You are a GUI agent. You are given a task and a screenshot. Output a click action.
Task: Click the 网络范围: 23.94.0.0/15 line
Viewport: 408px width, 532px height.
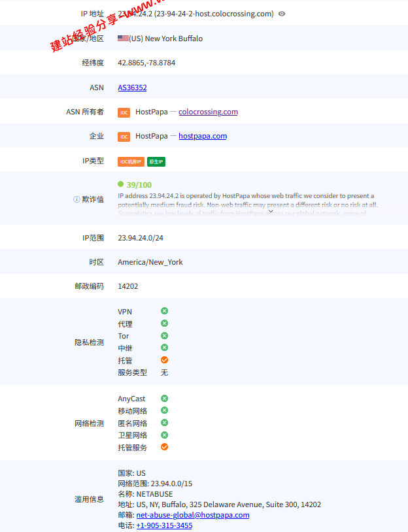(x=155, y=484)
